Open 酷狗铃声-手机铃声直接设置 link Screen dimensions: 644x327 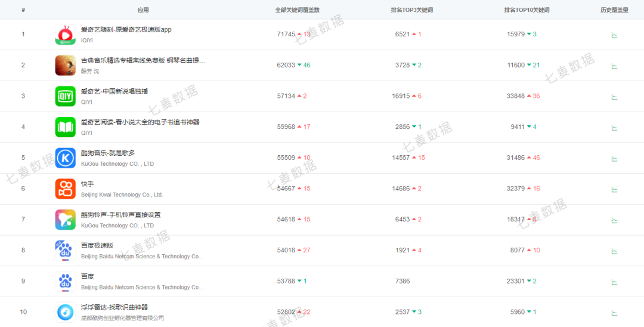(120, 214)
